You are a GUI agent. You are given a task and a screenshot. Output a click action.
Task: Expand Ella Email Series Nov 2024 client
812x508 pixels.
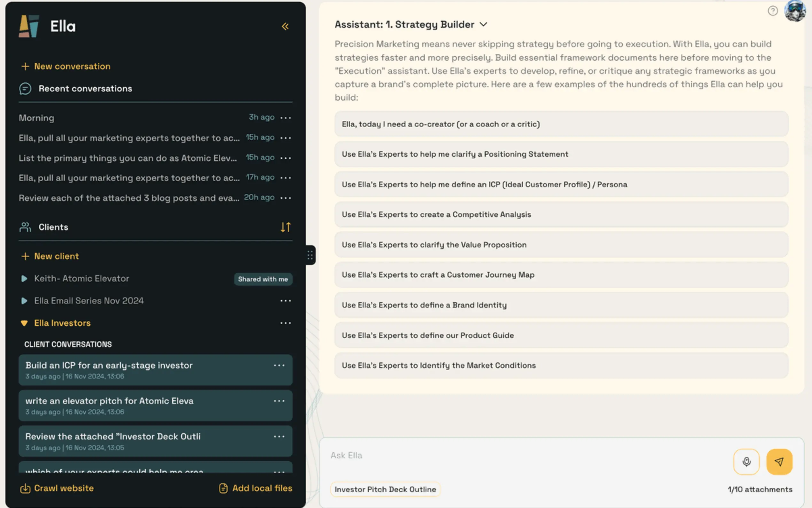point(24,301)
